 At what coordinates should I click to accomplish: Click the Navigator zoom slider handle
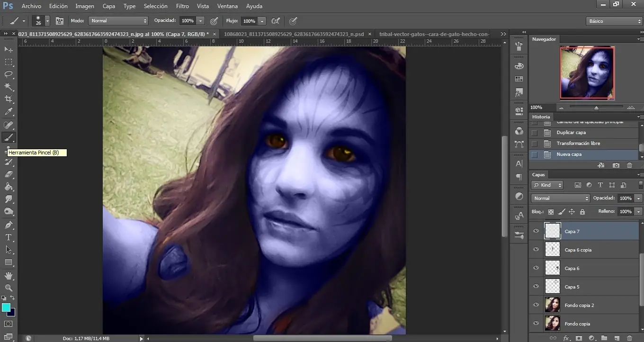(596, 108)
